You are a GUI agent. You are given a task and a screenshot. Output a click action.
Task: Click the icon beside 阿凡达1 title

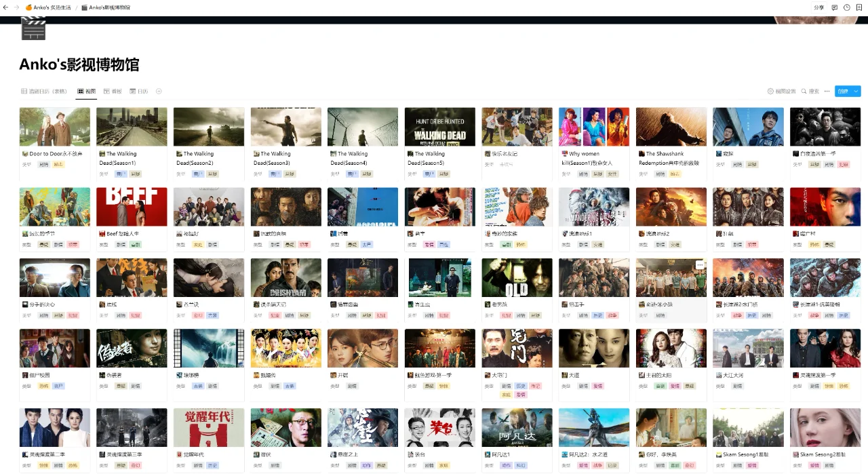[488, 454]
